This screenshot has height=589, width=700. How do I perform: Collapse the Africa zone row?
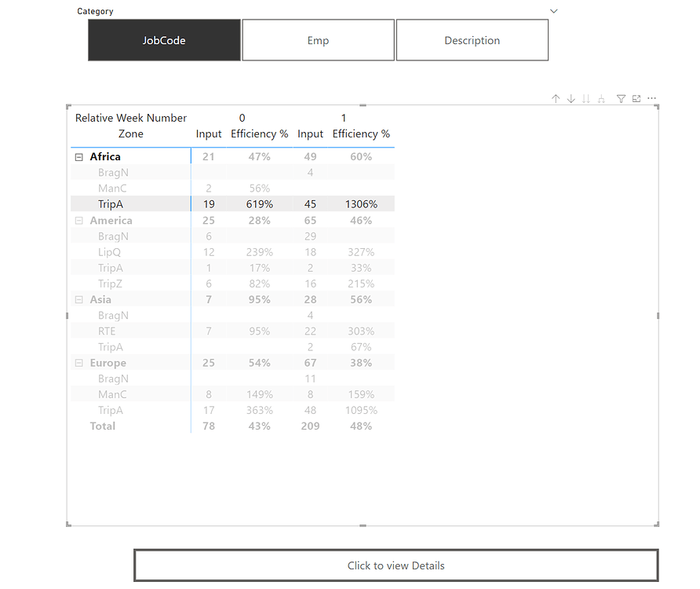click(x=78, y=156)
